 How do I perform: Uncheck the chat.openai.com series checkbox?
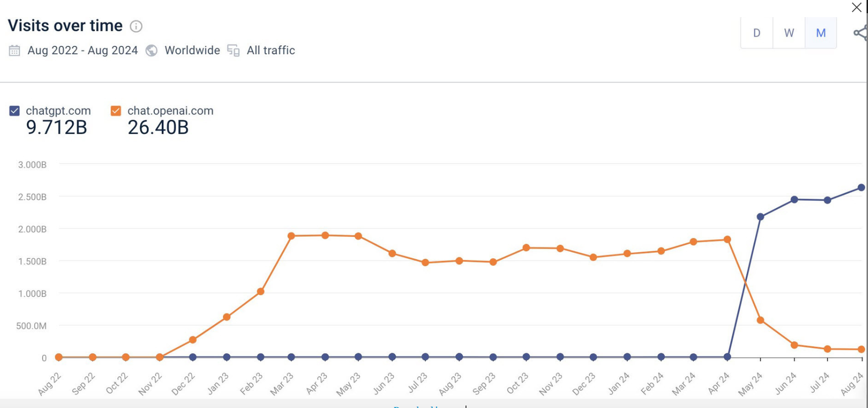[x=116, y=111]
